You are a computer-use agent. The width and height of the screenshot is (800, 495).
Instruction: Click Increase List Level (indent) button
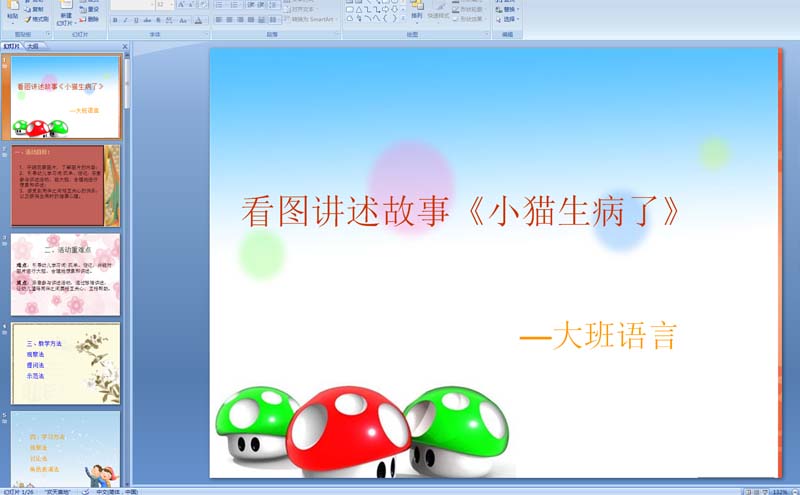262,5
